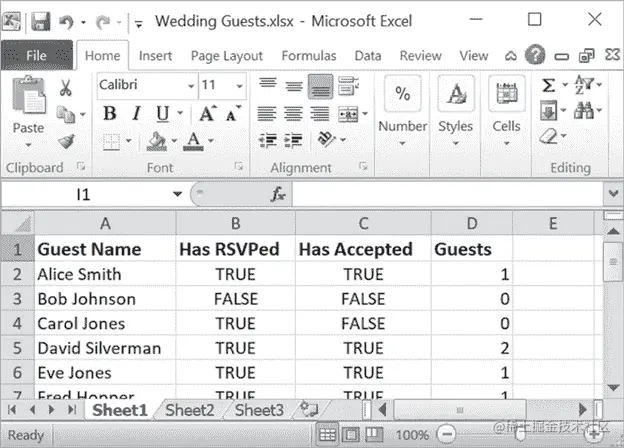Expand the Cells group dropdown
Screen dimensions: 624x448
[506, 143]
